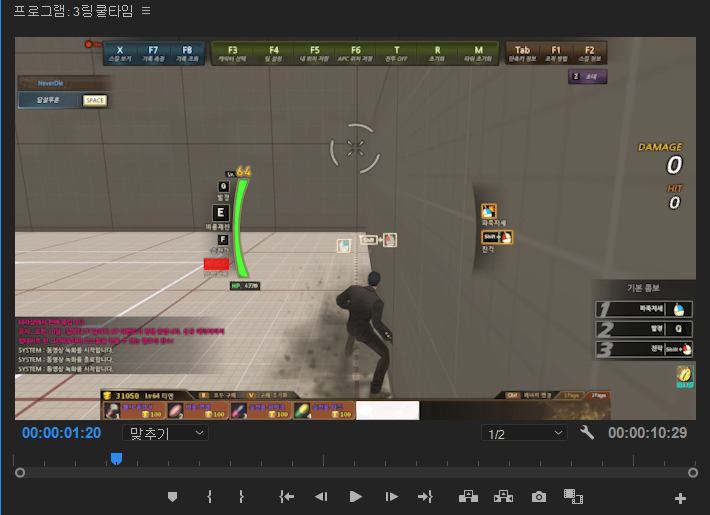
Task: Click the blue playhead on time ruler
Action: (x=116, y=458)
